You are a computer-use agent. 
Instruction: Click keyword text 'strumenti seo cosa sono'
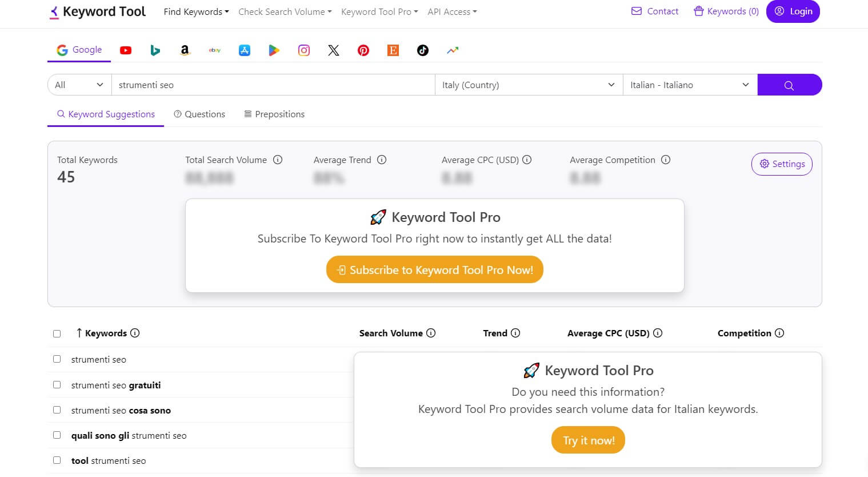[x=121, y=410]
